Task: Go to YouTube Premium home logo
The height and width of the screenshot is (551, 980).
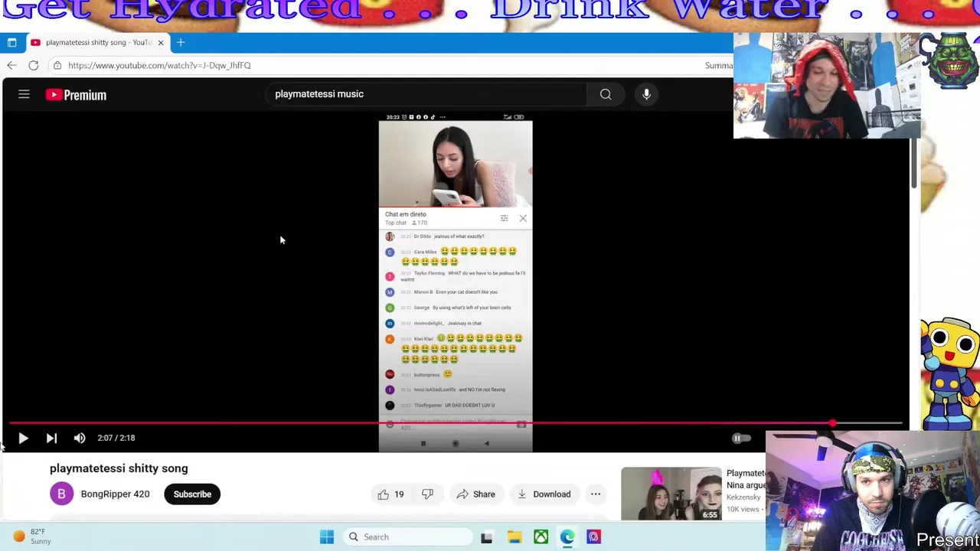Action: (x=76, y=95)
